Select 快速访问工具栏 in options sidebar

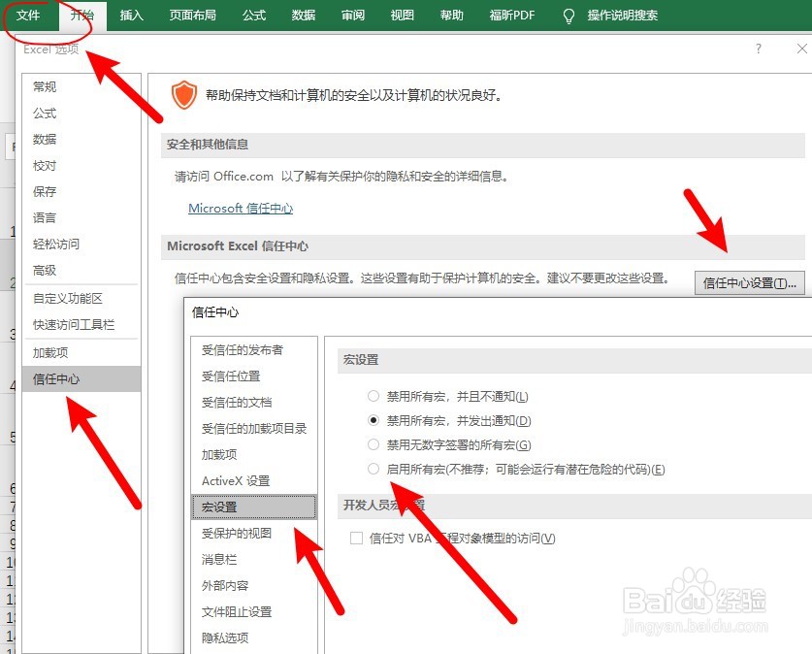tap(81, 325)
